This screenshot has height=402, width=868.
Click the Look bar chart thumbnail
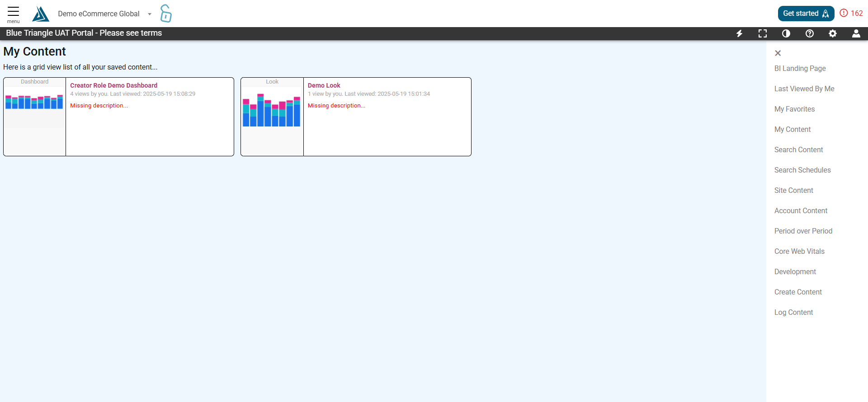pos(272,110)
